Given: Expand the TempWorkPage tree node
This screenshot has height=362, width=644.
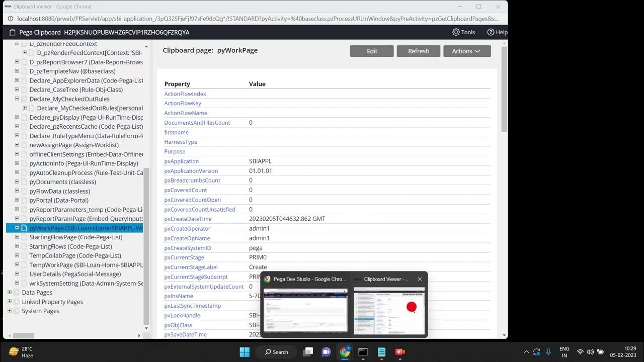Looking at the screenshot, I should tap(17, 264).
